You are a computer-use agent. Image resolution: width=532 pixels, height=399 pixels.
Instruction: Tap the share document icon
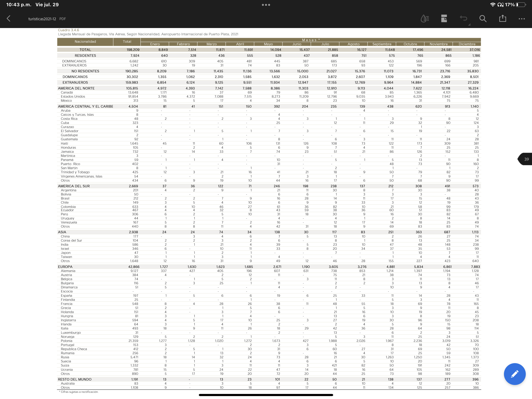click(x=502, y=19)
